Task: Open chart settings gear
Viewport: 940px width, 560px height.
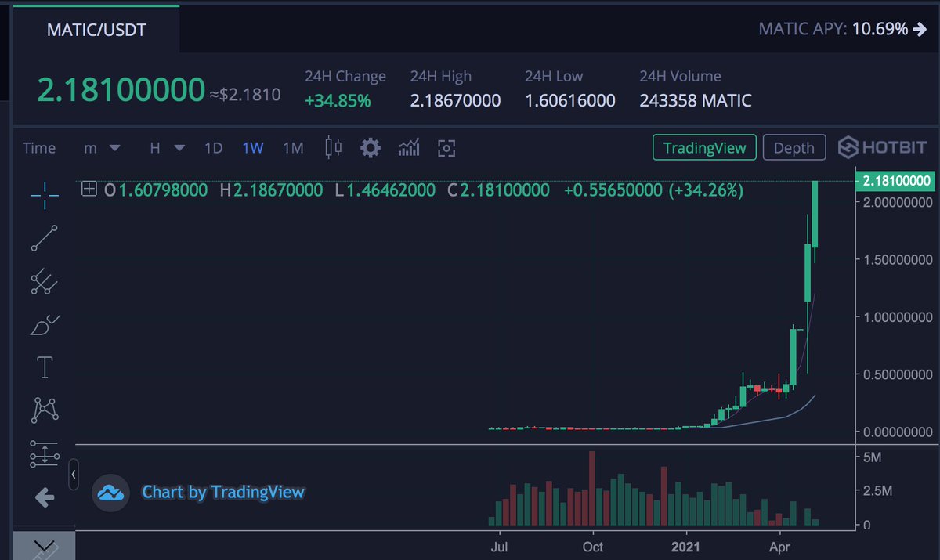Action: point(371,147)
